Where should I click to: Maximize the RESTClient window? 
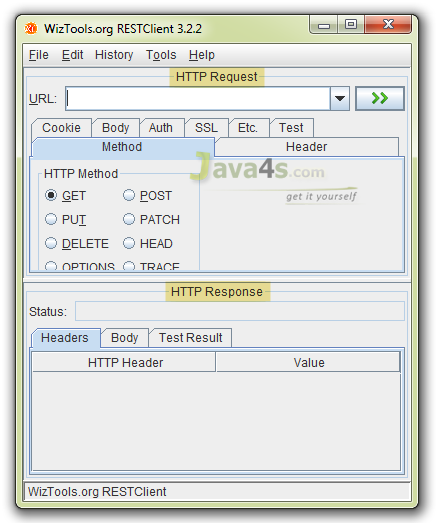coord(351,25)
